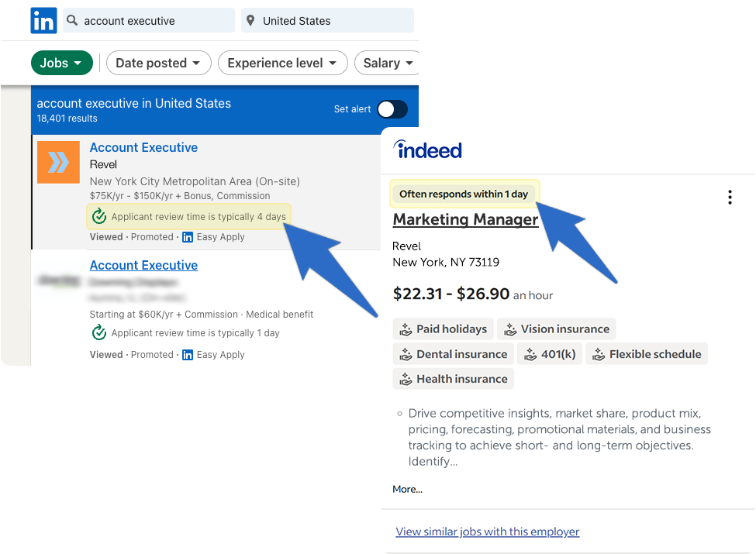Click the Health insurance benefit label
The image size is (756, 554).
(462, 379)
